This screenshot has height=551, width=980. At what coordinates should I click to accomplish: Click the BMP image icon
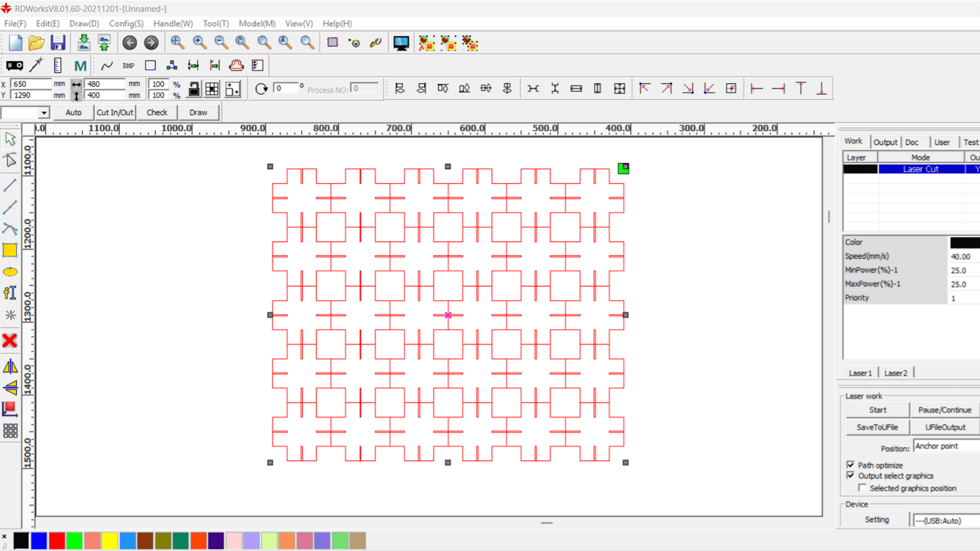pyautogui.click(x=128, y=66)
